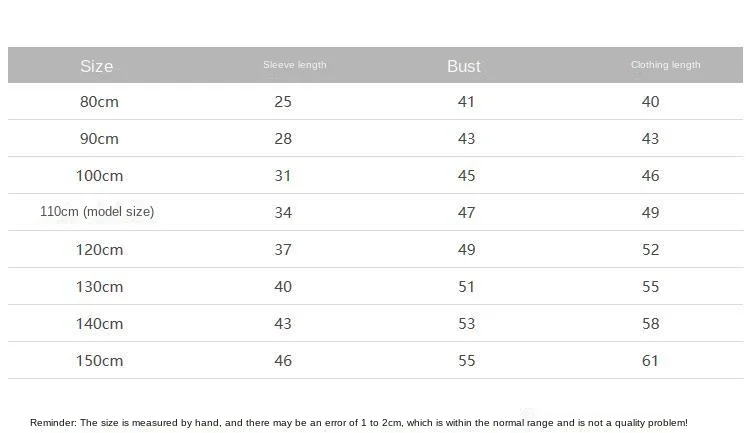
Task: Click the Sleeve length column header
Action: pyautogui.click(x=295, y=65)
